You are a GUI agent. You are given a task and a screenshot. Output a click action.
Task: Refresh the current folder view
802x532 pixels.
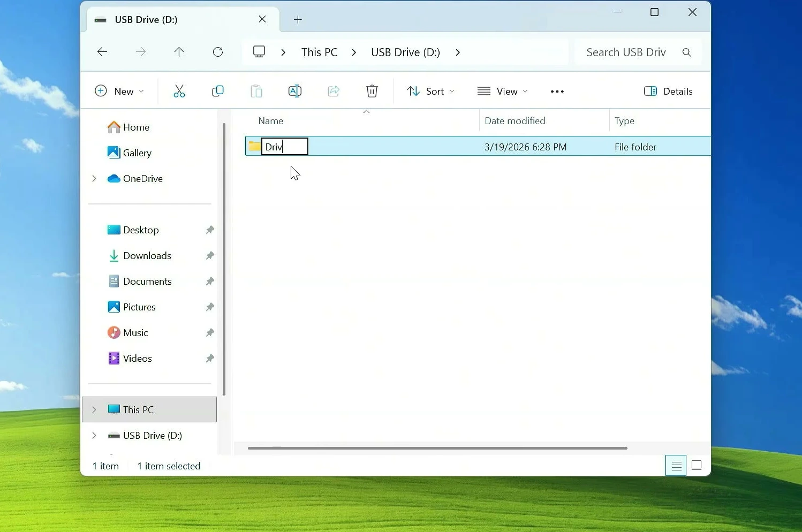point(218,52)
